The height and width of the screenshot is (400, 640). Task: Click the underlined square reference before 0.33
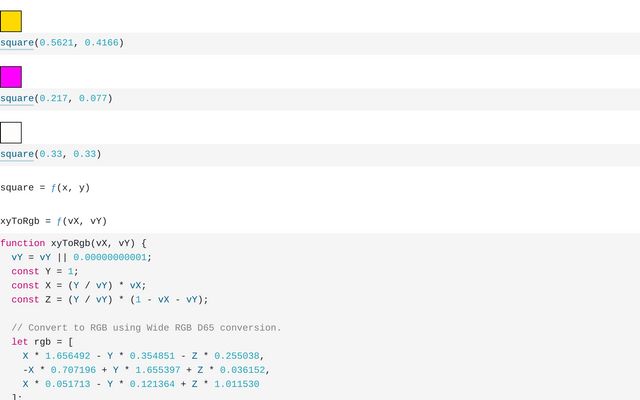pos(17,155)
